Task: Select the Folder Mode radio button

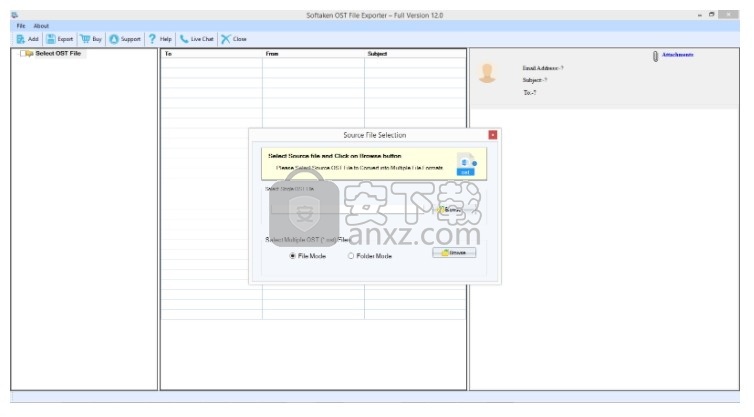Action: (x=351, y=255)
